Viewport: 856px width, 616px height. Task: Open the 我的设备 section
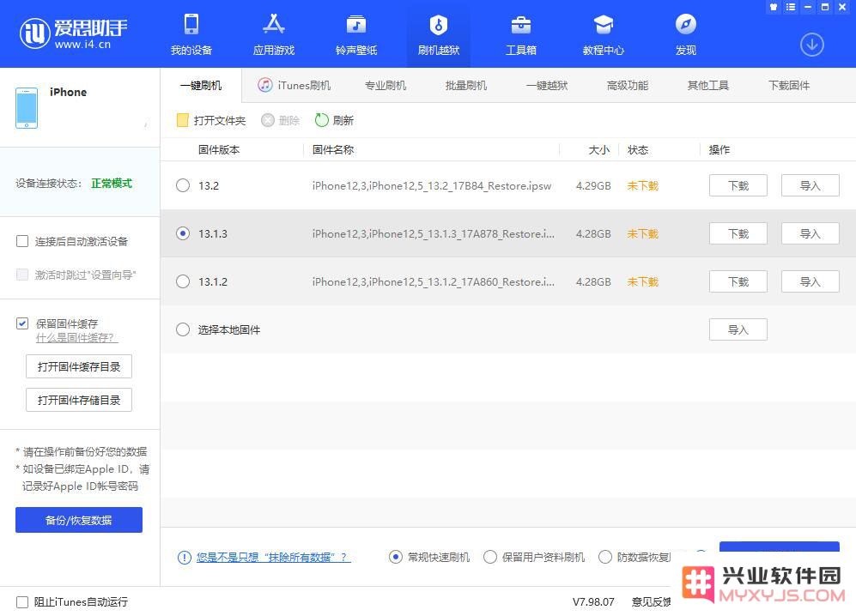[x=191, y=35]
